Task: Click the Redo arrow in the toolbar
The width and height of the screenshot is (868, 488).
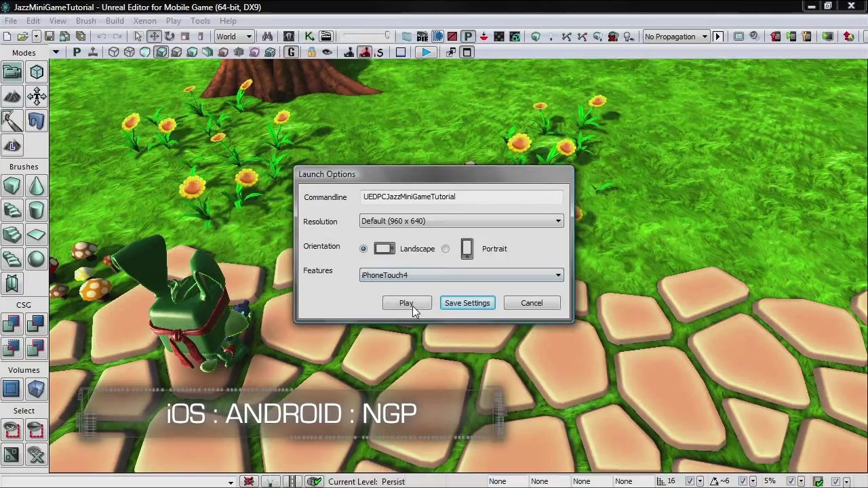Action: coord(117,37)
